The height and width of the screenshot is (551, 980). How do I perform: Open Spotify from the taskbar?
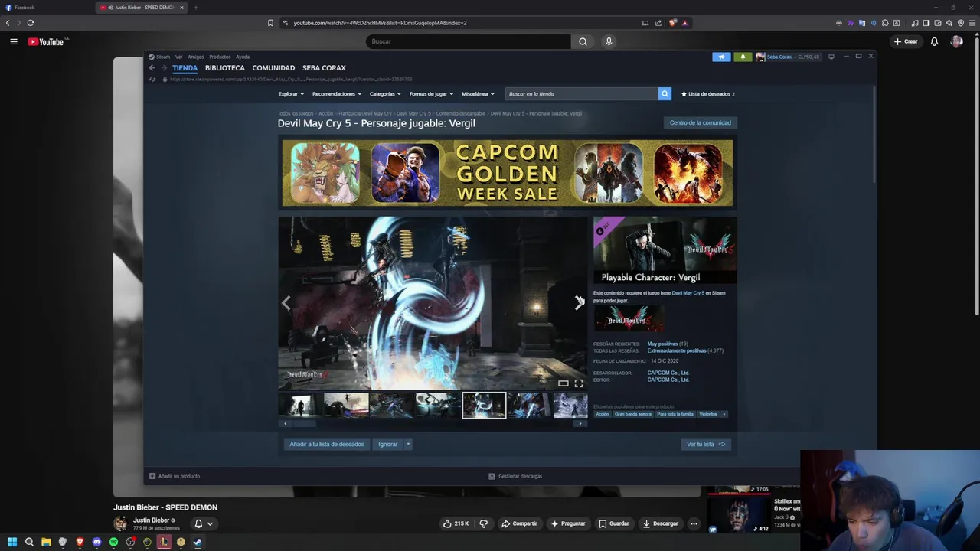point(113,542)
